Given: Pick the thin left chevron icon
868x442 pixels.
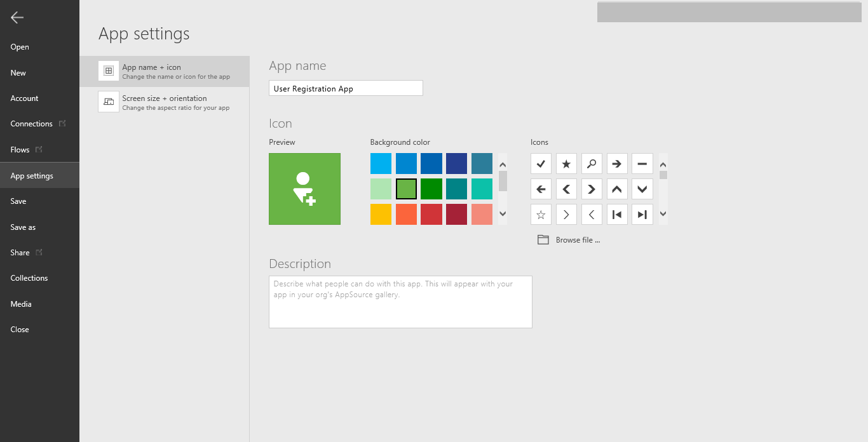Looking at the screenshot, I should pos(592,215).
